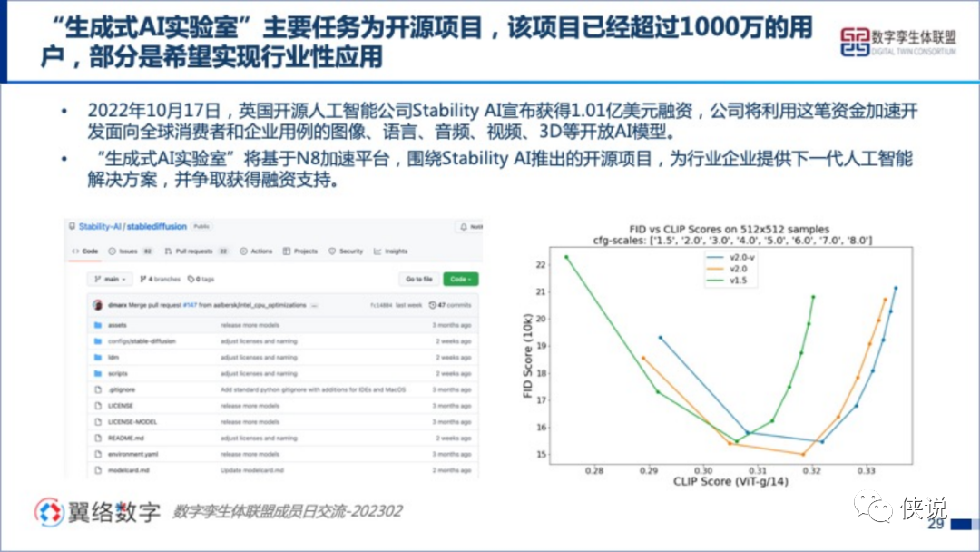The width and height of the screenshot is (980, 552).
Task: Click the slide title about 生成式AI实验室
Action: click(x=426, y=43)
